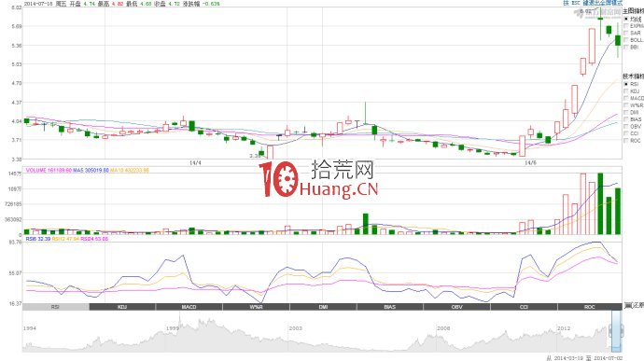Click the 1999 area of history overview
This screenshot has height=361, width=644.
click(173, 328)
